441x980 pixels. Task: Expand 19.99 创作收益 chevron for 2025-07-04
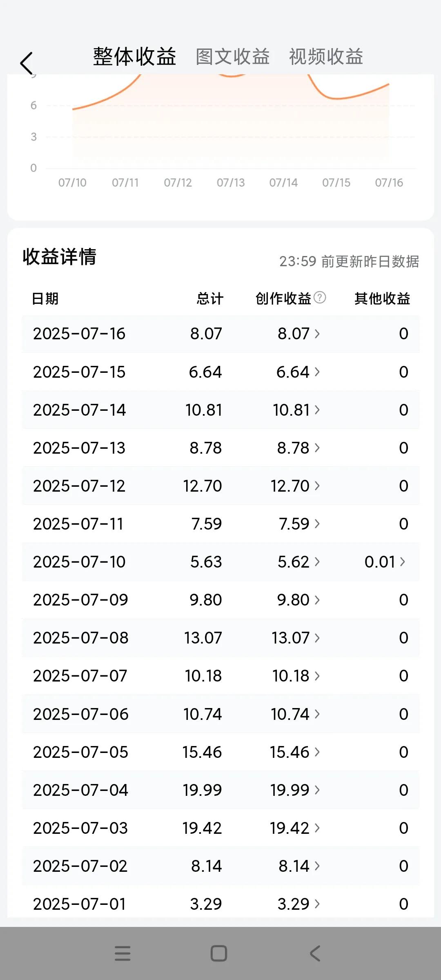tap(317, 790)
